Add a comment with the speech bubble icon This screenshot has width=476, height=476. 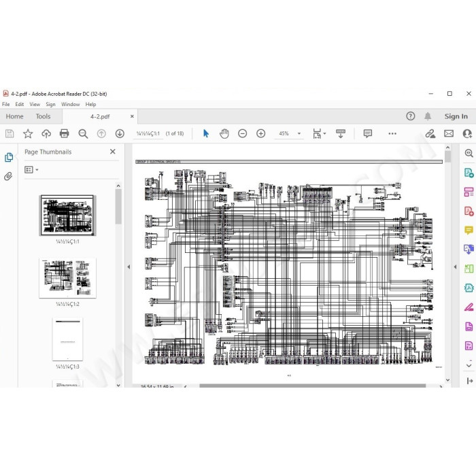pyautogui.click(x=368, y=133)
